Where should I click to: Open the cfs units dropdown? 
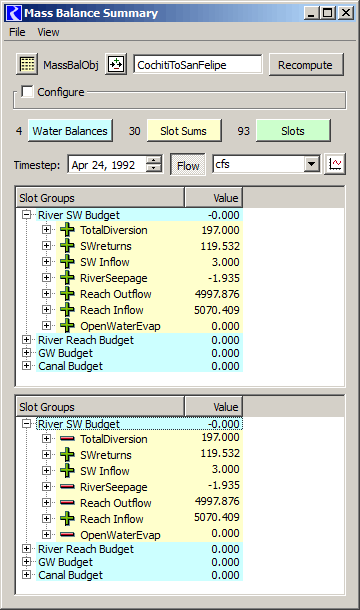(x=311, y=164)
